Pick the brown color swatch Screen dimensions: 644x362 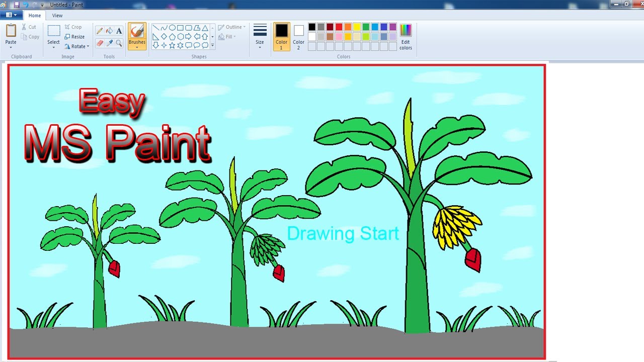(x=330, y=37)
